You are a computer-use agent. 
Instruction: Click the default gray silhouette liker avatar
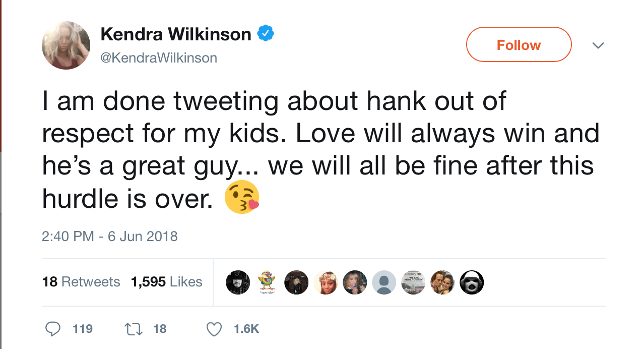(x=384, y=282)
